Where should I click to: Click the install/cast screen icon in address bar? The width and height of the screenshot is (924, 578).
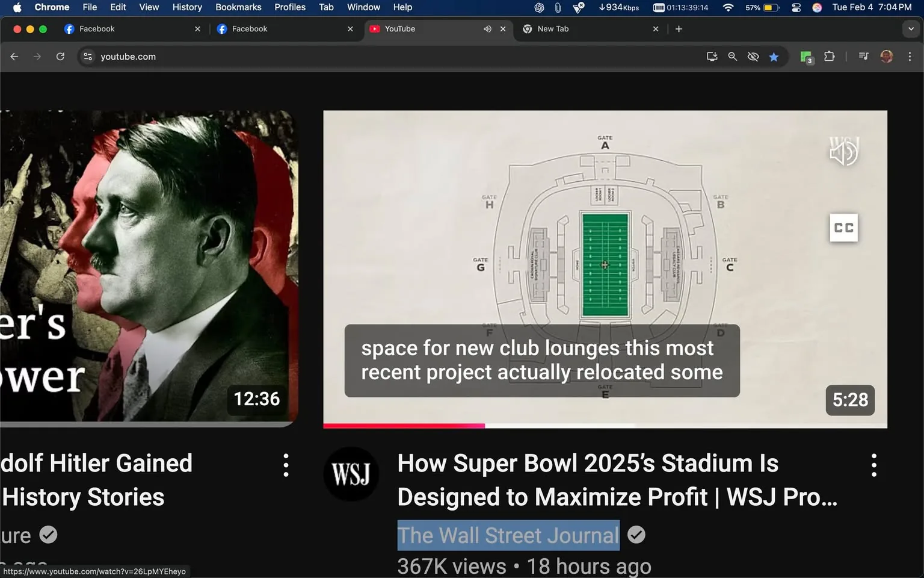coord(712,57)
